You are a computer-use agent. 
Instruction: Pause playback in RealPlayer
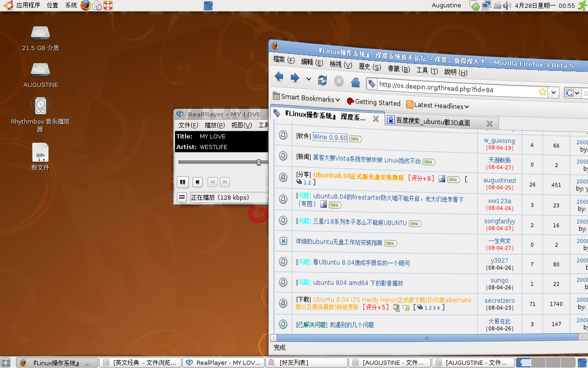pyautogui.click(x=183, y=182)
